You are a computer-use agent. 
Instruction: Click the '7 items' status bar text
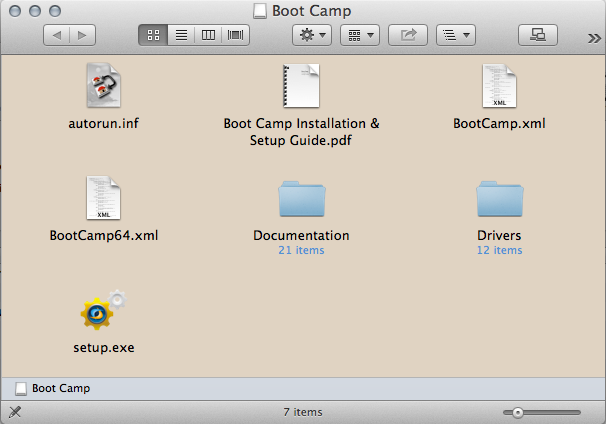click(x=303, y=412)
